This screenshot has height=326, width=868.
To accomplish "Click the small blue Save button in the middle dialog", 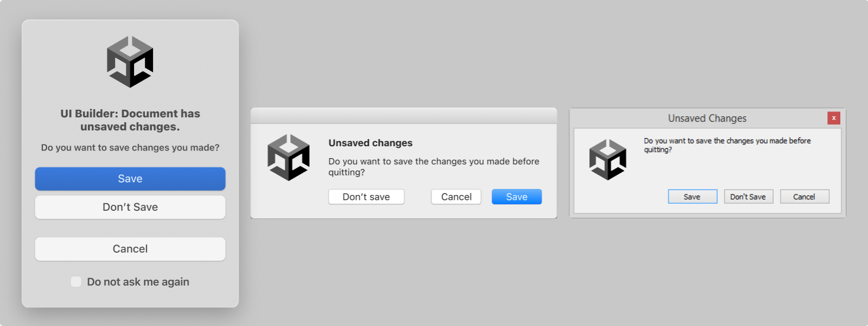I will [x=516, y=197].
